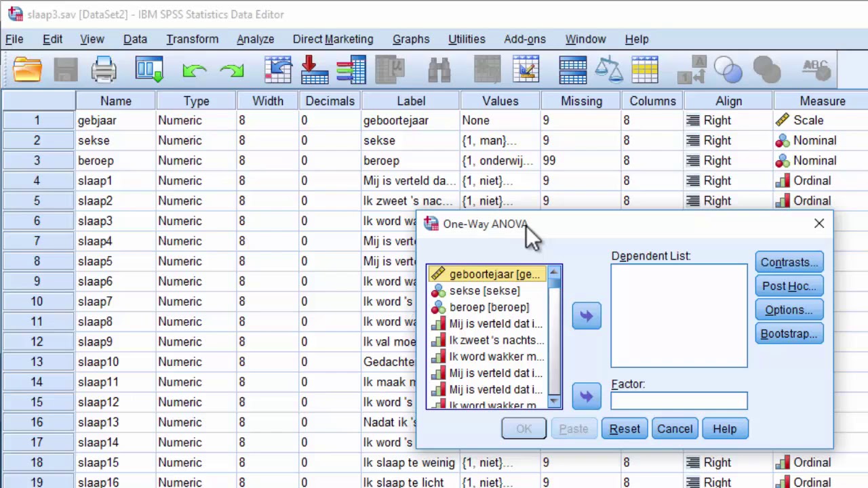Click the Post Hoc... button

click(789, 286)
